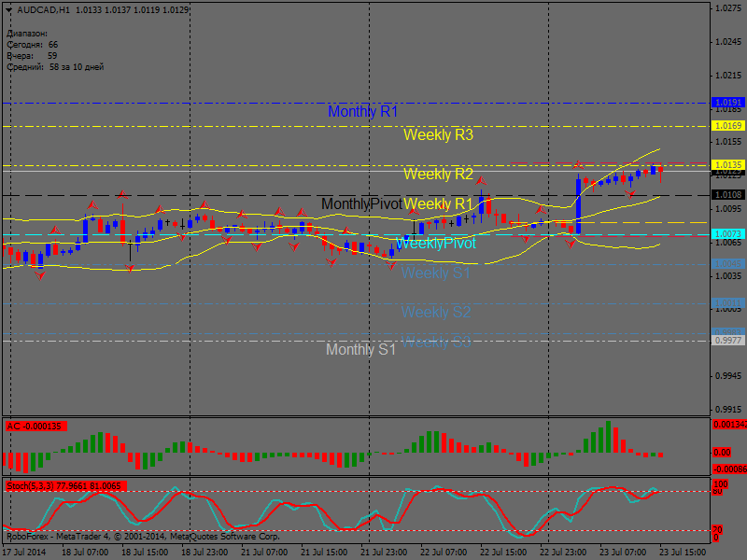
Task: Select the Weekly S2 support label
Action: pos(436,312)
